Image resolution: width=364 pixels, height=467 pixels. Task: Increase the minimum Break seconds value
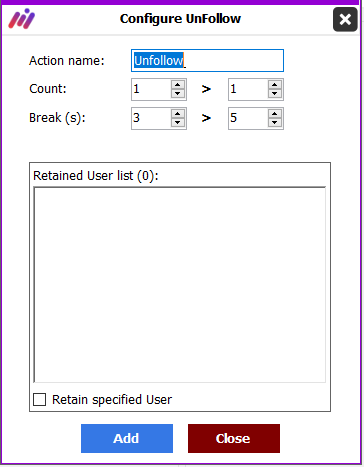178,114
